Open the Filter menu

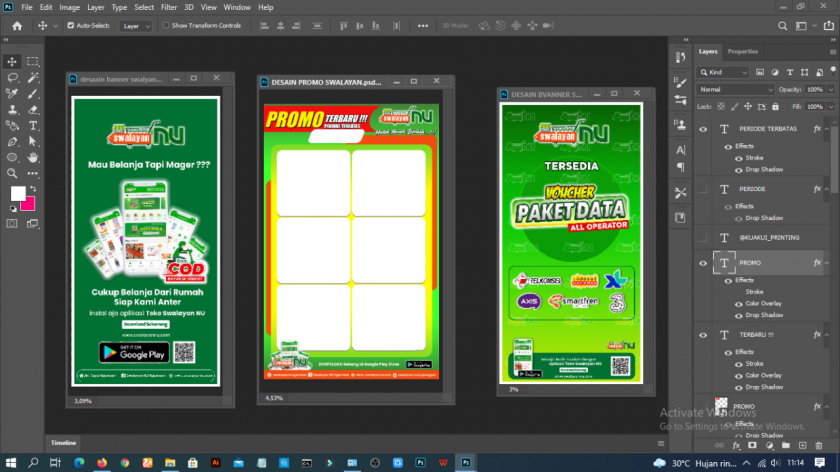[x=169, y=8]
